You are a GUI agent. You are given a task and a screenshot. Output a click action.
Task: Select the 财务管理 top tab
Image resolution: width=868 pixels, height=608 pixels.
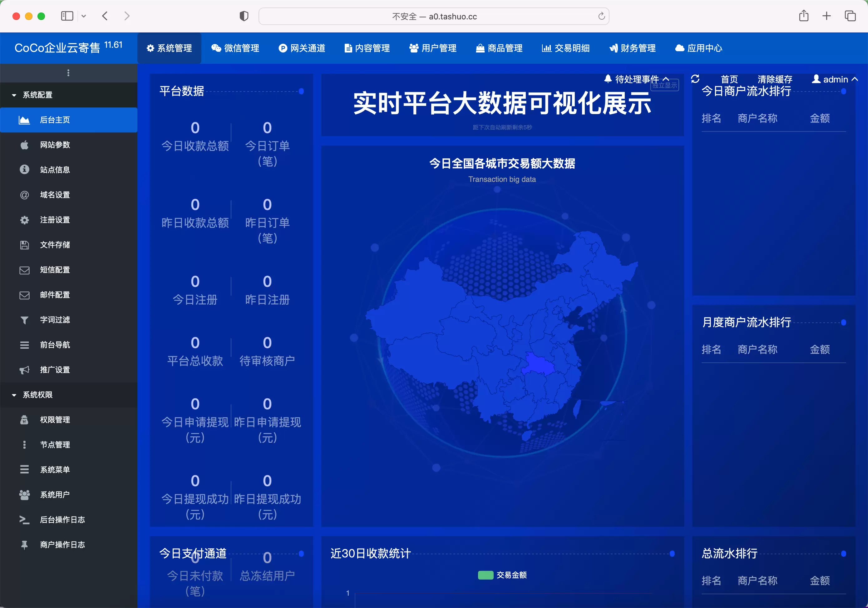(633, 48)
